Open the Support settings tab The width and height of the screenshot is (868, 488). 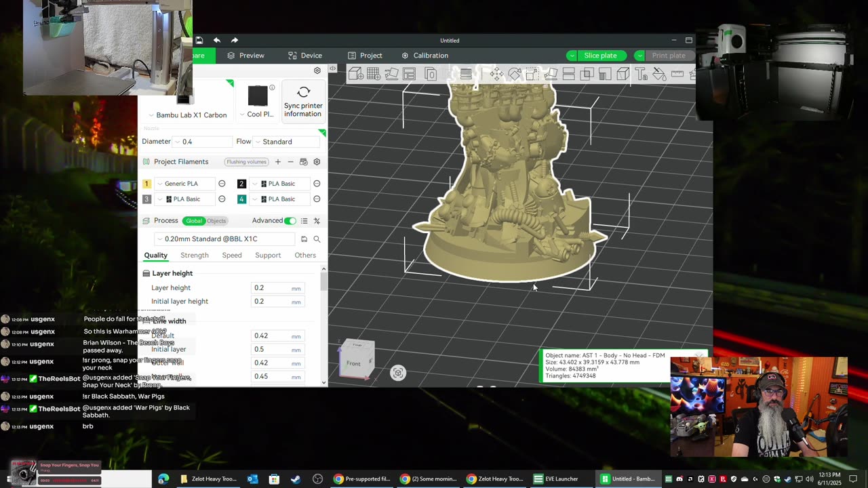[x=268, y=256]
